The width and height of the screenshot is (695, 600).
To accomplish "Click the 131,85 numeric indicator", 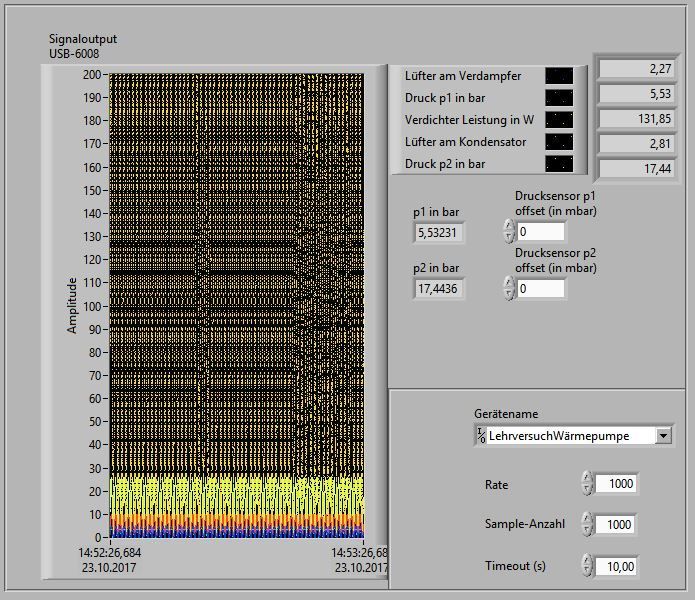I will click(635, 119).
